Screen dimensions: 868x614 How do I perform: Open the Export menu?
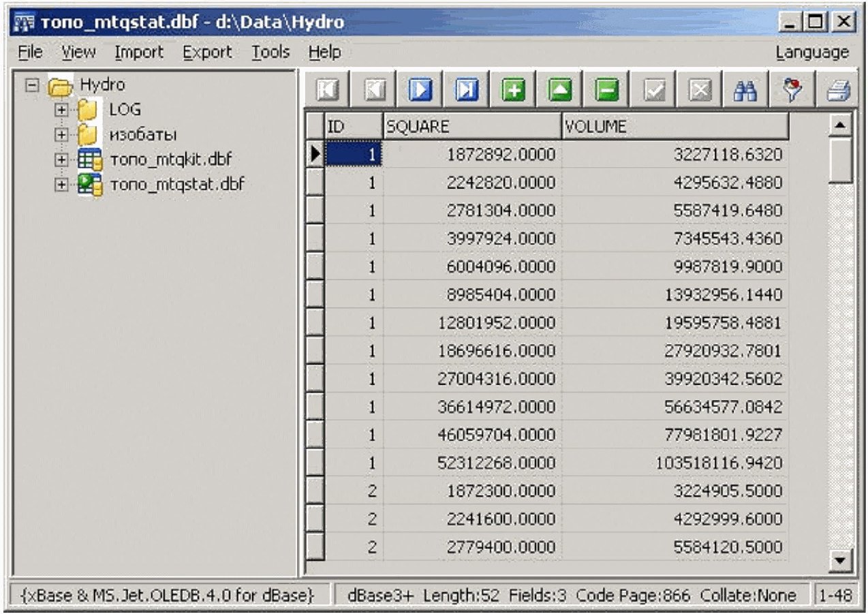207,52
